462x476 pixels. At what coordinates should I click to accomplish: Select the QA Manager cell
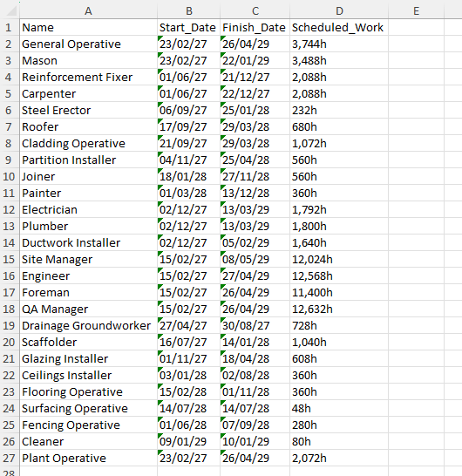(x=89, y=309)
